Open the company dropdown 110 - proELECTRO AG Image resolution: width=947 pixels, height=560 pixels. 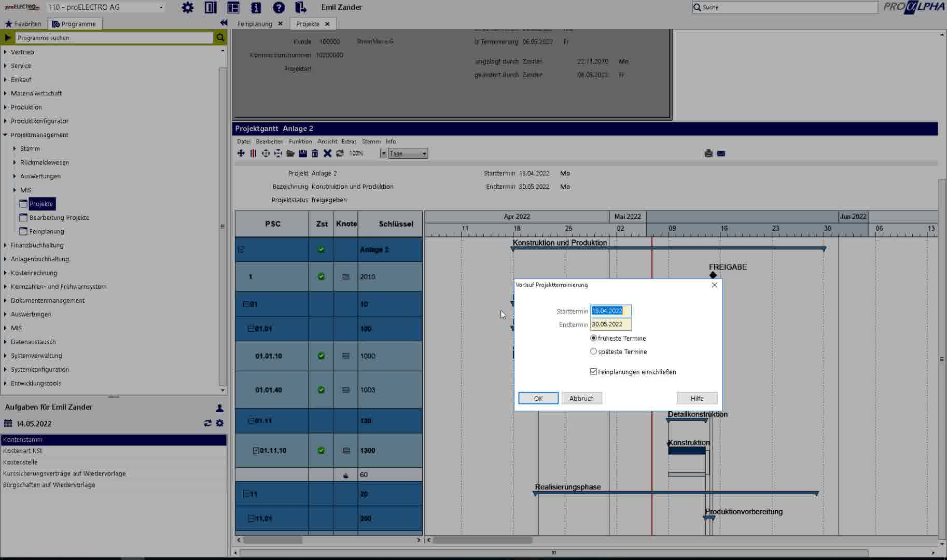click(x=161, y=7)
